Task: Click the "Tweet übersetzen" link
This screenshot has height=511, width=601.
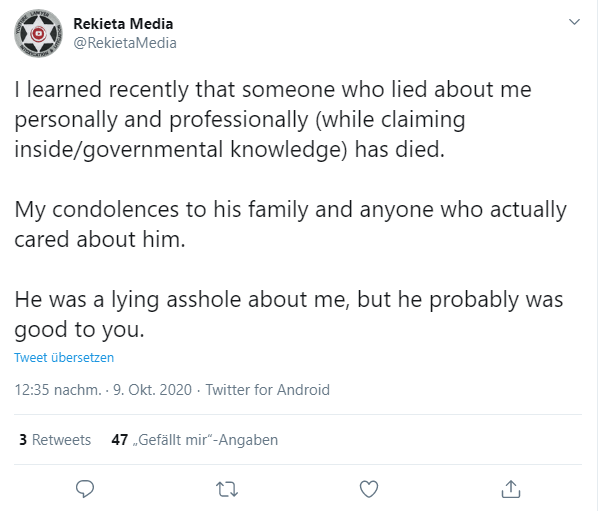Action: tap(64, 357)
